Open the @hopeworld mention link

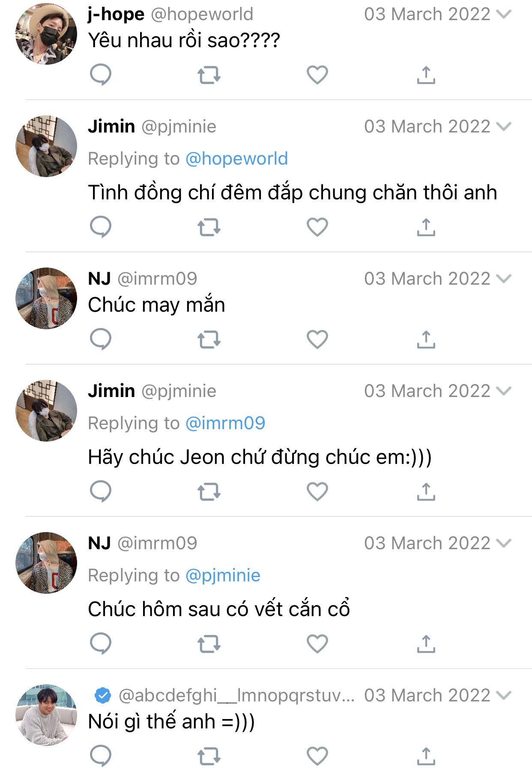point(236,159)
